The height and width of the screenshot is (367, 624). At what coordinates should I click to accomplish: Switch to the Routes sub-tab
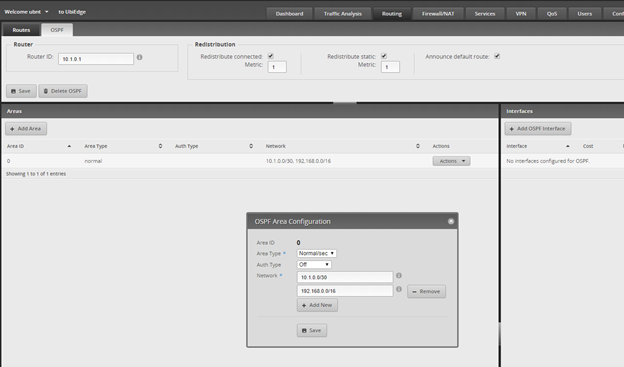click(x=21, y=30)
